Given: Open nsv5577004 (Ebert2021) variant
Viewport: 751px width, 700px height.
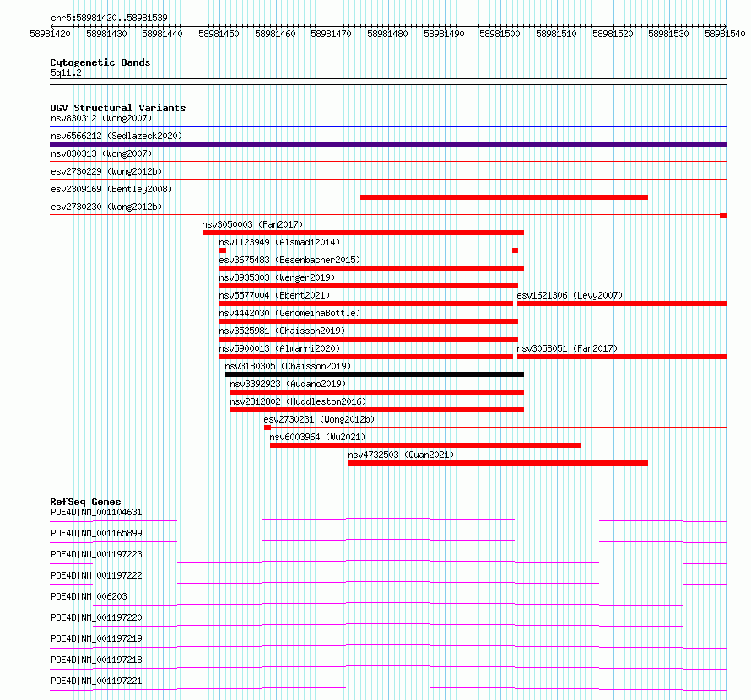Looking at the screenshot, I should 274,295.
